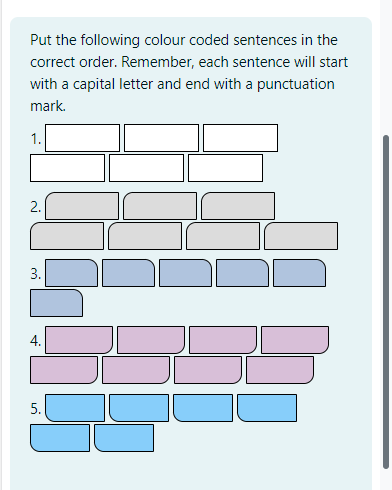
Task: Click the third grey box in sentence 2's top row
Action: pyautogui.click(x=238, y=206)
